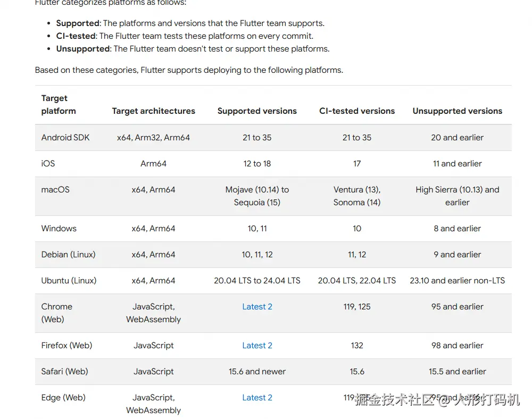532x419 pixels.
Task: Select the iOS platform cell
Action: coord(48,164)
